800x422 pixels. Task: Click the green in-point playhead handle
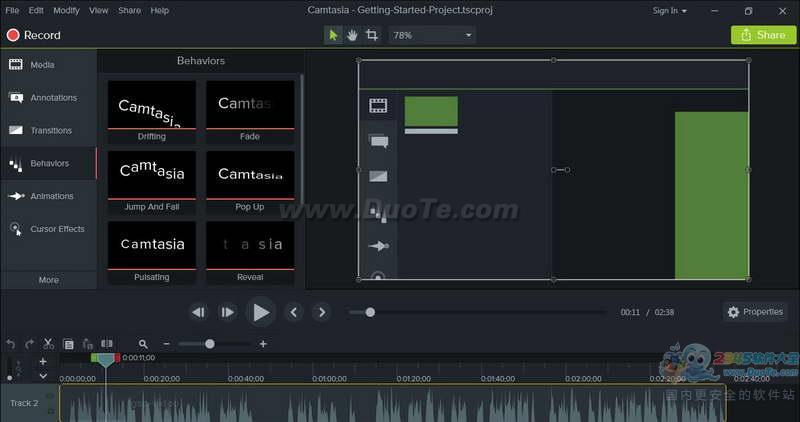tap(94, 358)
